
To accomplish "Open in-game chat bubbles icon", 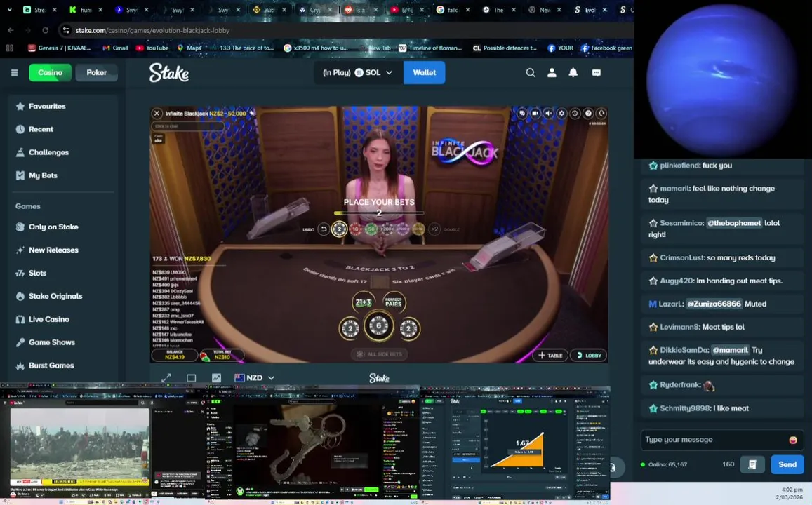I will (522, 114).
